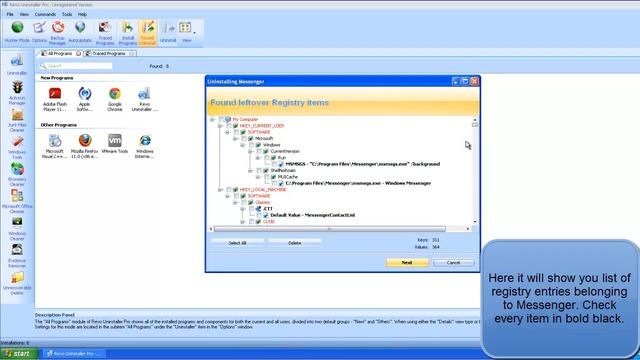The image size is (640, 360).
Task: Check the My Computer root checkbox
Action: click(221, 120)
